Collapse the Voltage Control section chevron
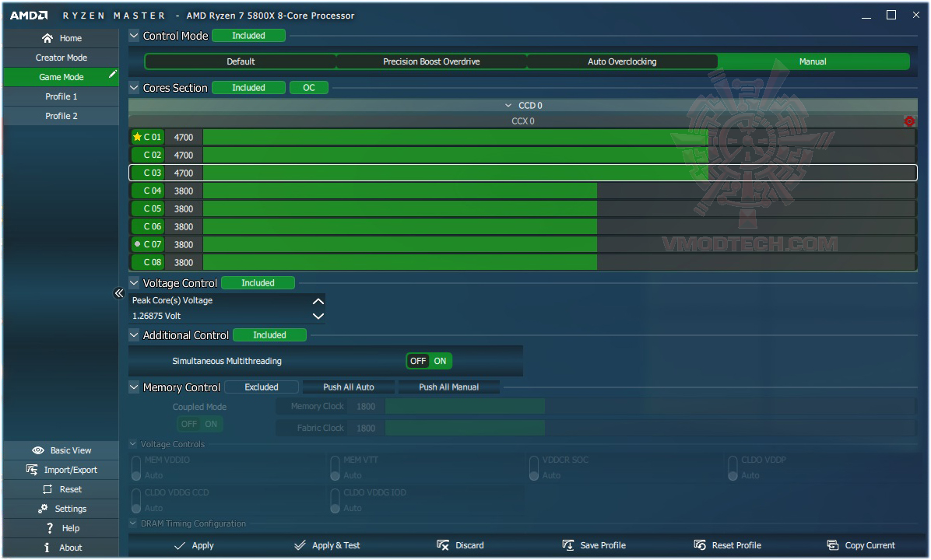The image size is (931, 560). pos(134,283)
